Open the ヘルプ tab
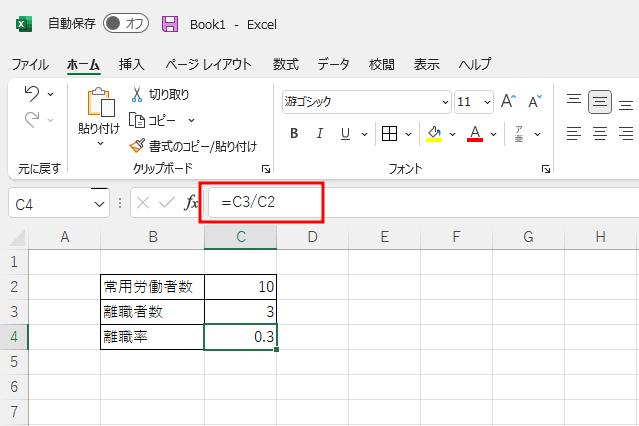The width and height of the screenshot is (639, 426). tap(475, 64)
